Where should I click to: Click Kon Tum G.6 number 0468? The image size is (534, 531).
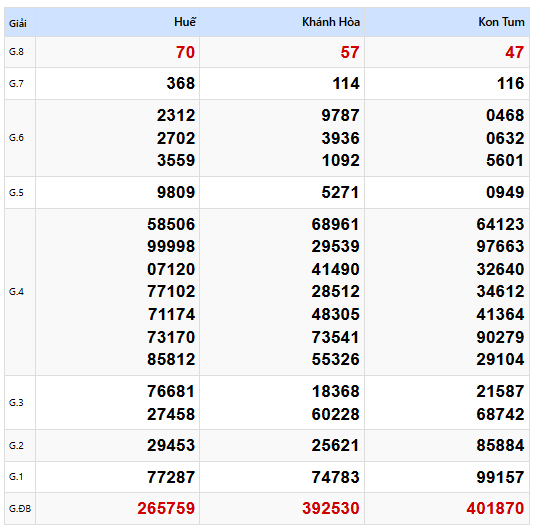coord(505,115)
